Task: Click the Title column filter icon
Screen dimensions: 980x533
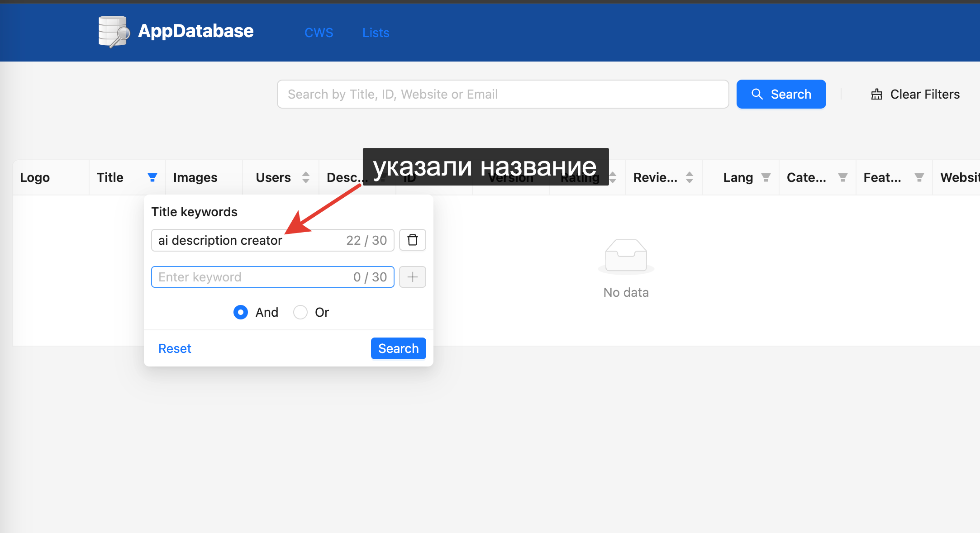Action: pos(152,177)
